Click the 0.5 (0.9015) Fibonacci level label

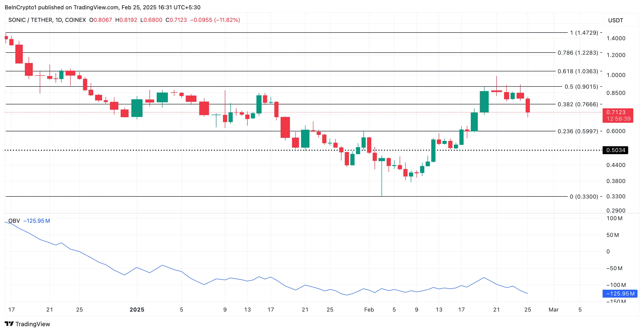pyautogui.click(x=581, y=86)
